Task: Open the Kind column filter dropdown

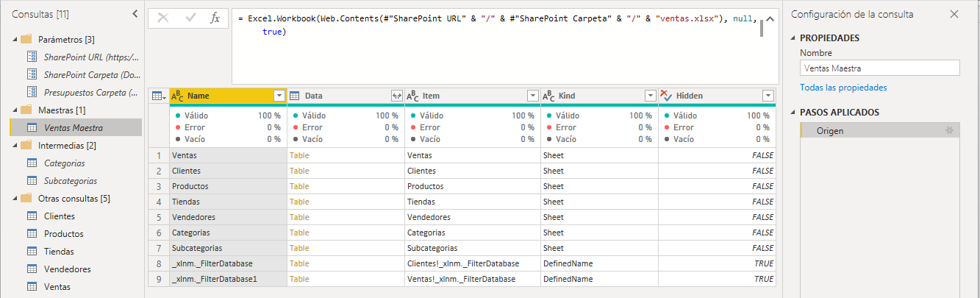Action: 650,96
